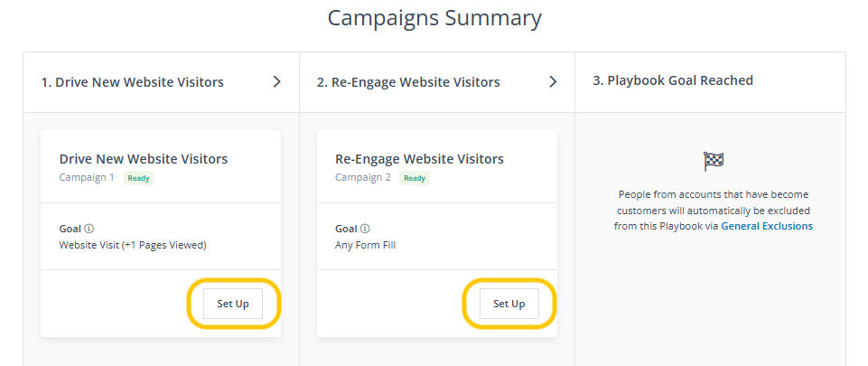Click Set Up for Drive New Website Visitors
This screenshot has height=366, width=868.
click(233, 304)
